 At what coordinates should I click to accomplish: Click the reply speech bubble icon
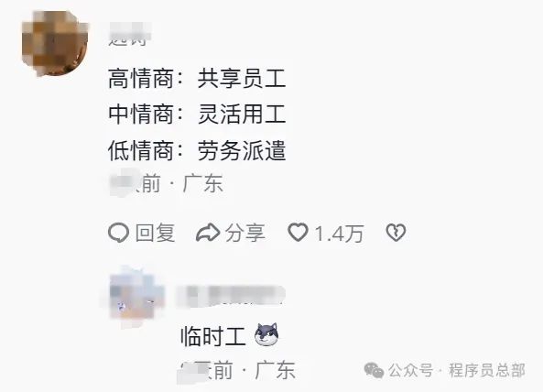tap(118, 233)
